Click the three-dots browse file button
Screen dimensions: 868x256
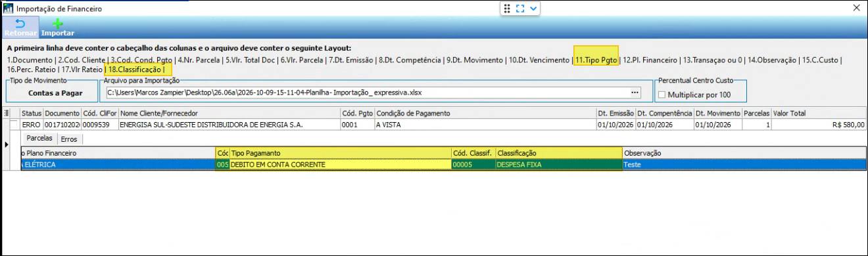tap(635, 93)
